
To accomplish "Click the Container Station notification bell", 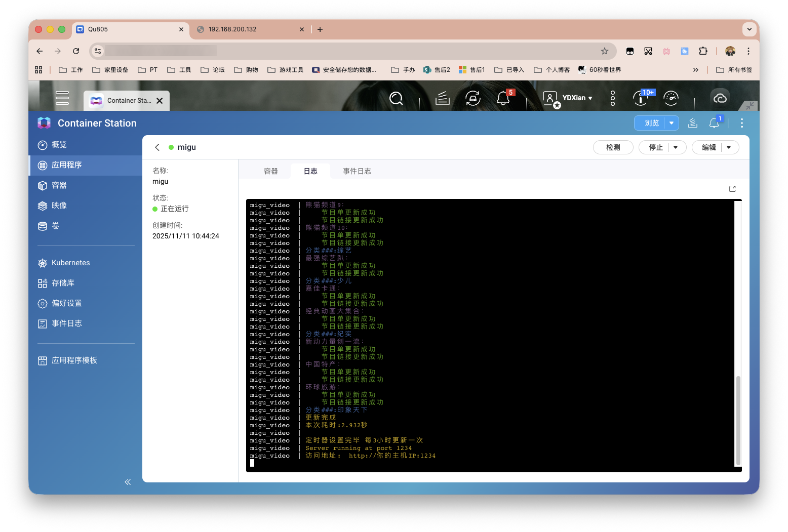I will tap(714, 123).
